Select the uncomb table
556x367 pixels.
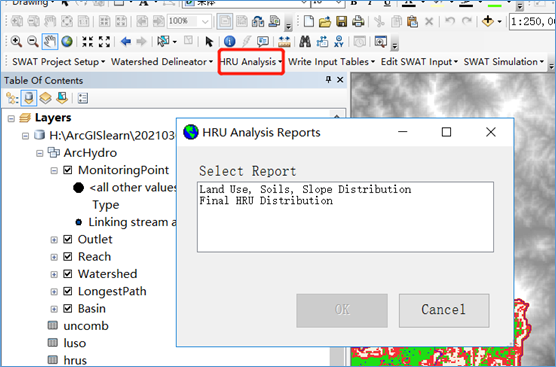pos(86,326)
